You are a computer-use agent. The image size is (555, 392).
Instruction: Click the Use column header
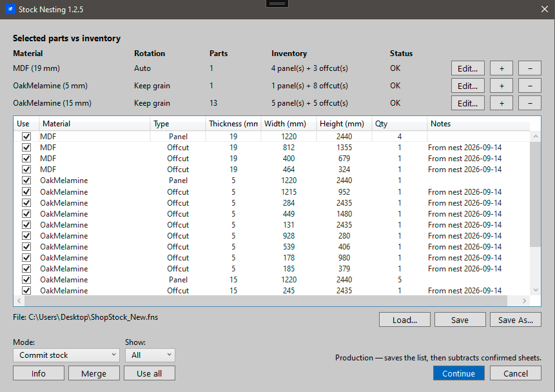tap(26, 124)
